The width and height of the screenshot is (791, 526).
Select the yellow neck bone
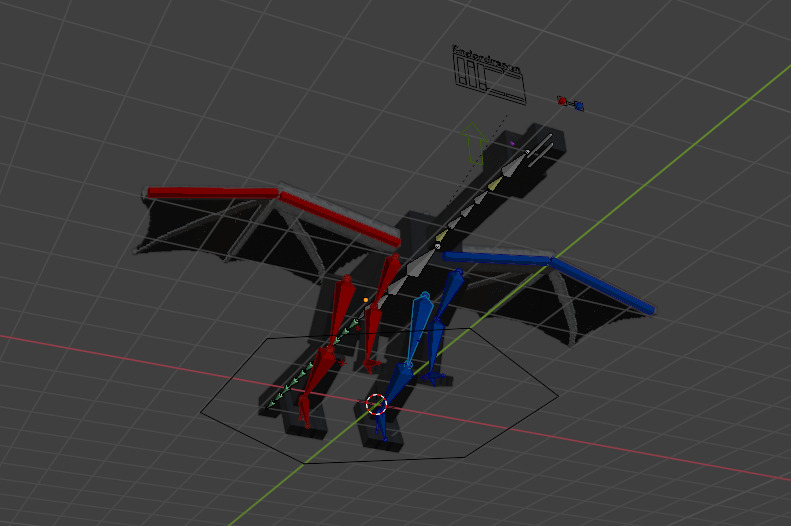point(495,185)
